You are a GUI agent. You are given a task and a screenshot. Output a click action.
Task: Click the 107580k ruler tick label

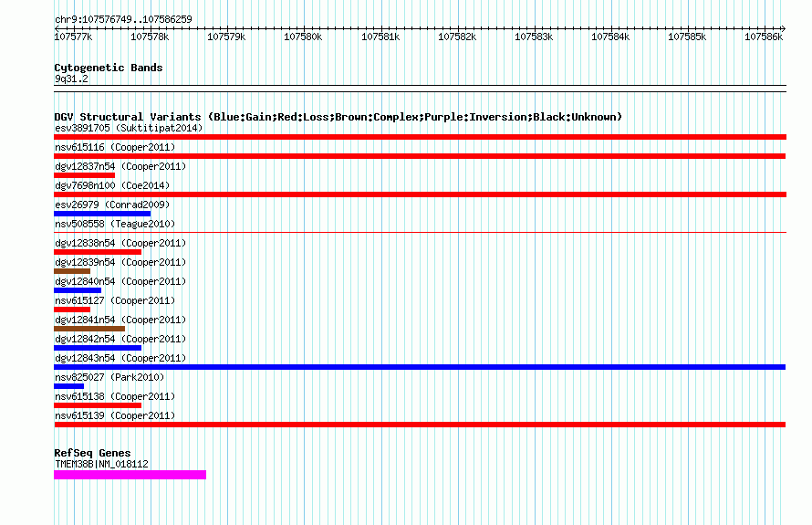pos(303,37)
